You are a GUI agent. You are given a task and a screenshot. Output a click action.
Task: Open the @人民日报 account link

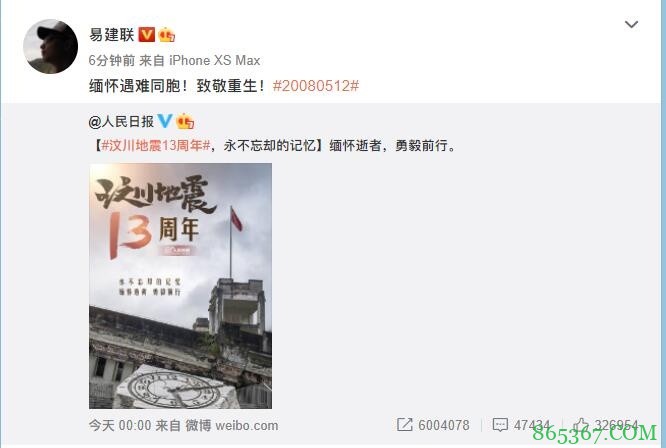[121, 122]
